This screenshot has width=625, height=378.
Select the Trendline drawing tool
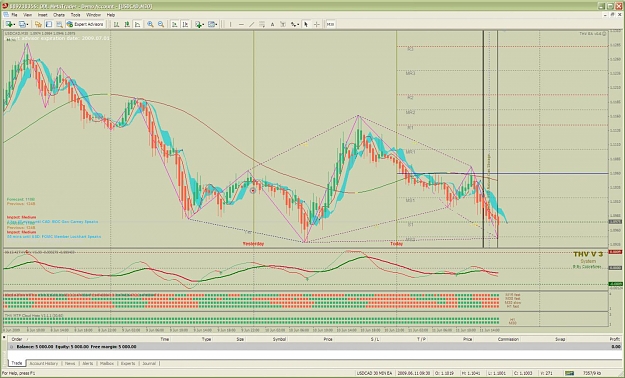click(x=252, y=24)
